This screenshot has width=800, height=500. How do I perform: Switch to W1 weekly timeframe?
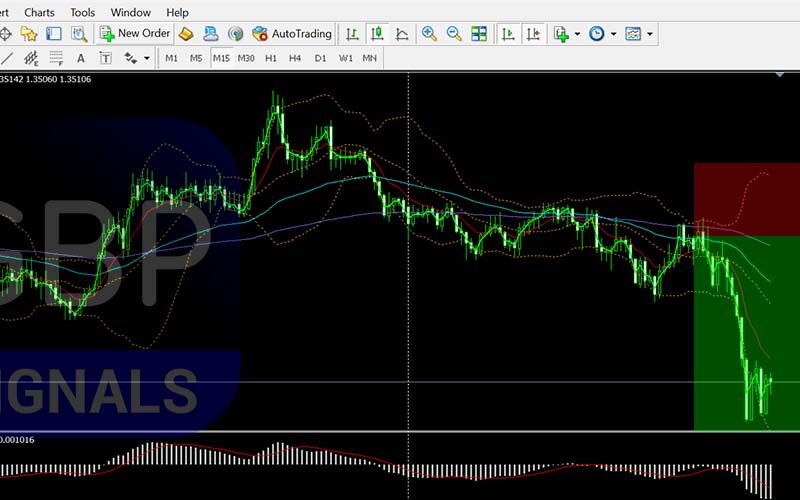coord(345,58)
